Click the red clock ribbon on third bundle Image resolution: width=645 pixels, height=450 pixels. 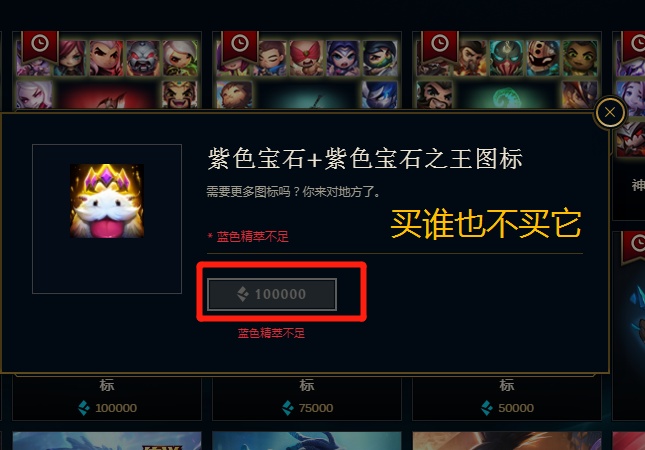coord(440,45)
